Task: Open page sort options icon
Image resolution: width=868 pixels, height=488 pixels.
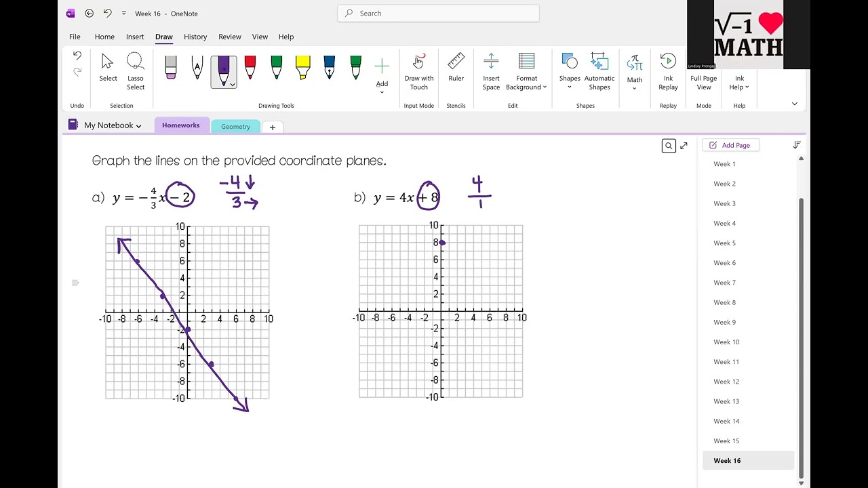Action: tap(797, 145)
